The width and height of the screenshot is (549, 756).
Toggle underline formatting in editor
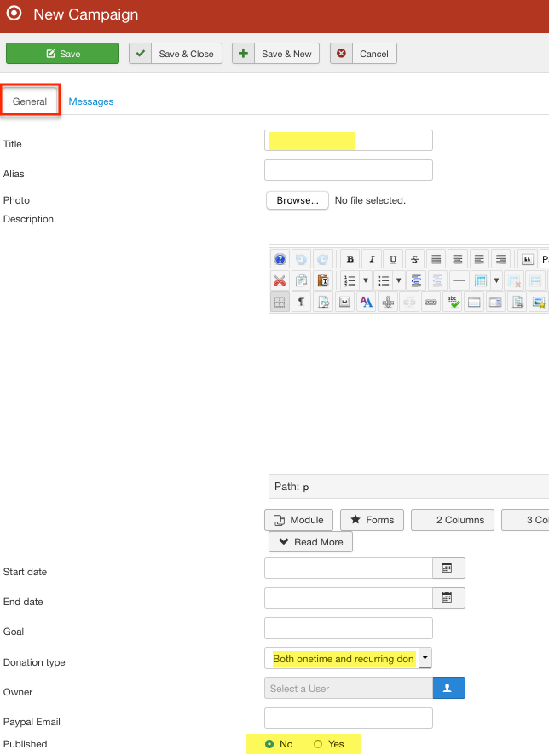click(x=393, y=259)
